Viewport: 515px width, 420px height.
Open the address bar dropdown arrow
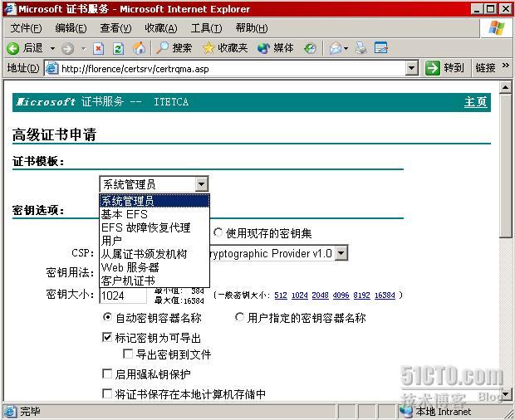pyautogui.click(x=411, y=68)
